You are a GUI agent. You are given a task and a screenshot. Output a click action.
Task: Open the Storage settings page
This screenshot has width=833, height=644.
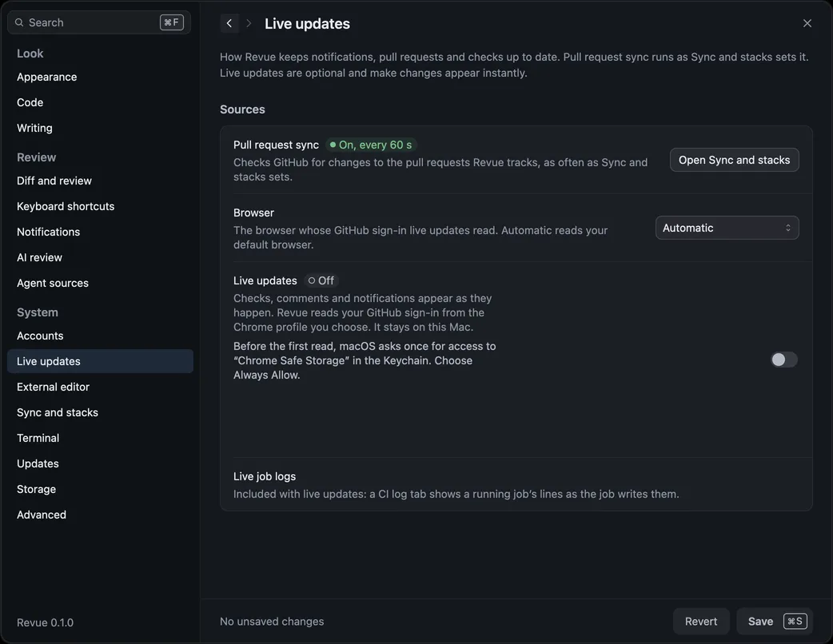click(100, 489)
